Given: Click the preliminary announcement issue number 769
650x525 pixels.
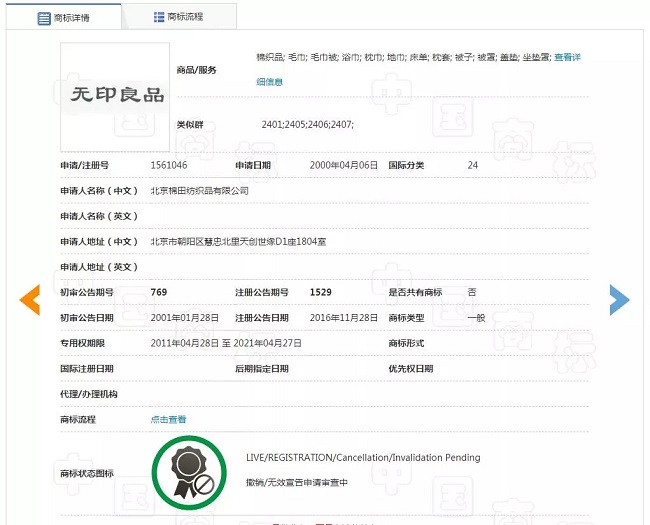Looking at the screenshot, I should (x=158, y=292).
